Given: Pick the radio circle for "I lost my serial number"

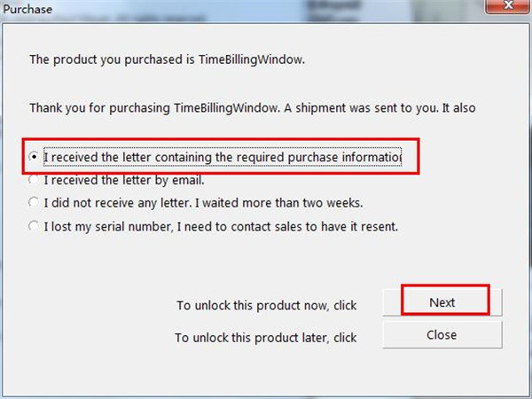Looking at the screenshot, I should pos(34,226).
